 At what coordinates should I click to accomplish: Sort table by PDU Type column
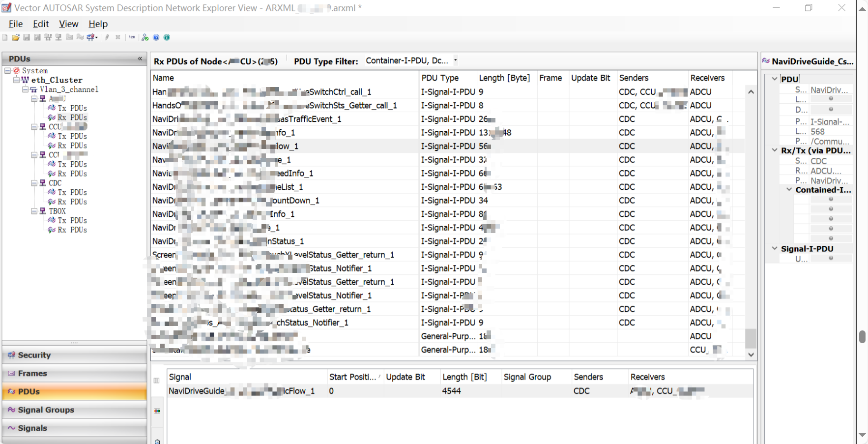pyautogui.click(x=448, y=78)
